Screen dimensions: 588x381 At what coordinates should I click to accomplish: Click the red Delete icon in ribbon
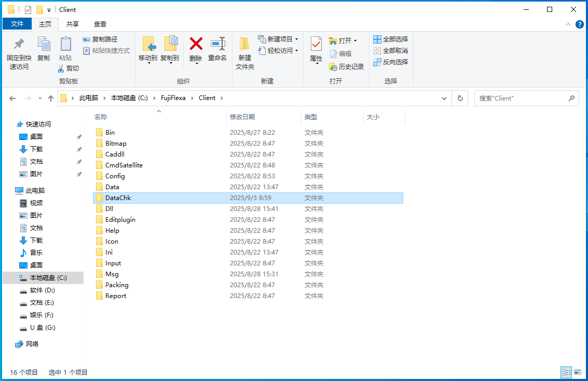(196, 45)
